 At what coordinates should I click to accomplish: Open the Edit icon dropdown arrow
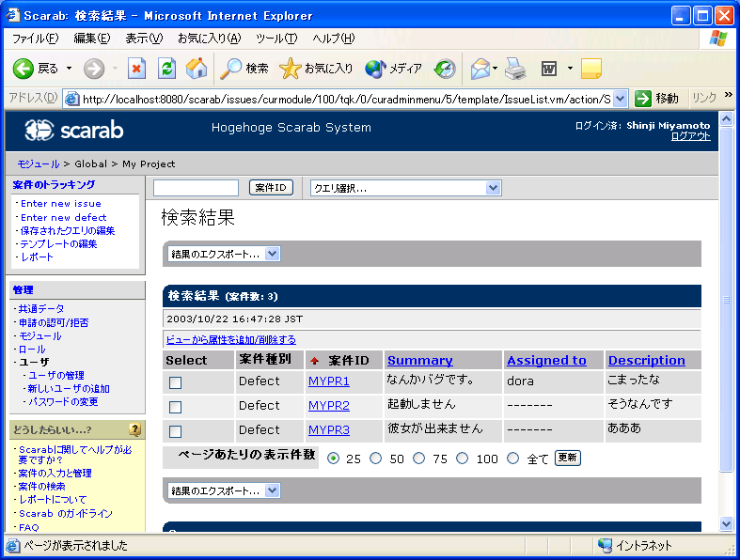[x=570, y=69]
